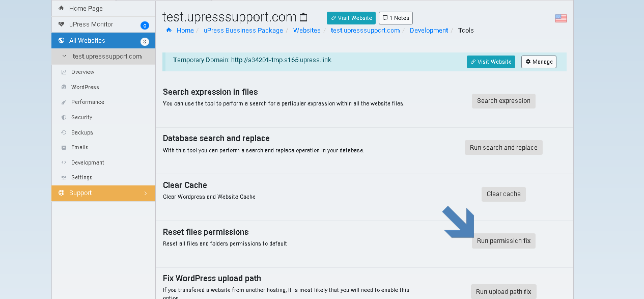The image size is (644, 299).
Task: Collapse the test.upresssupport.com sidebar entry
Action: [64, 57]
